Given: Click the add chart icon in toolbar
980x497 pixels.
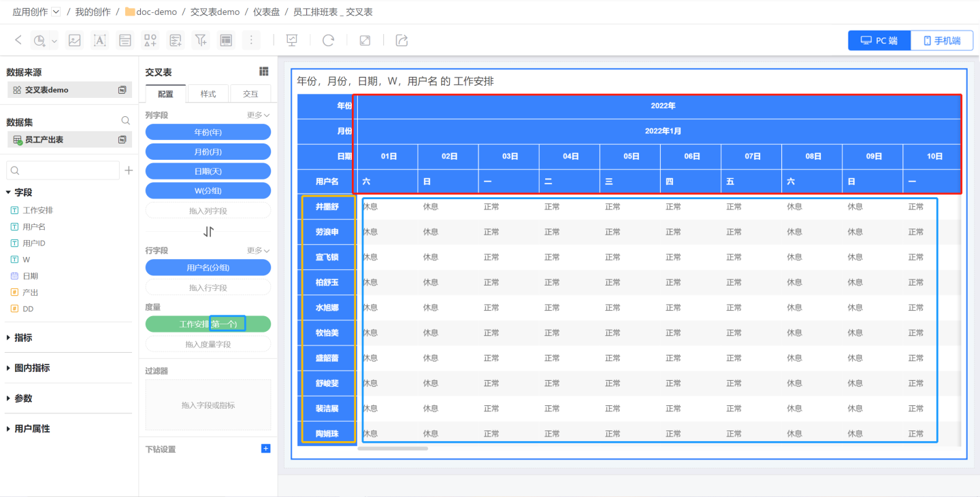Looking at the screenshot, I should [x=39, y=41].
